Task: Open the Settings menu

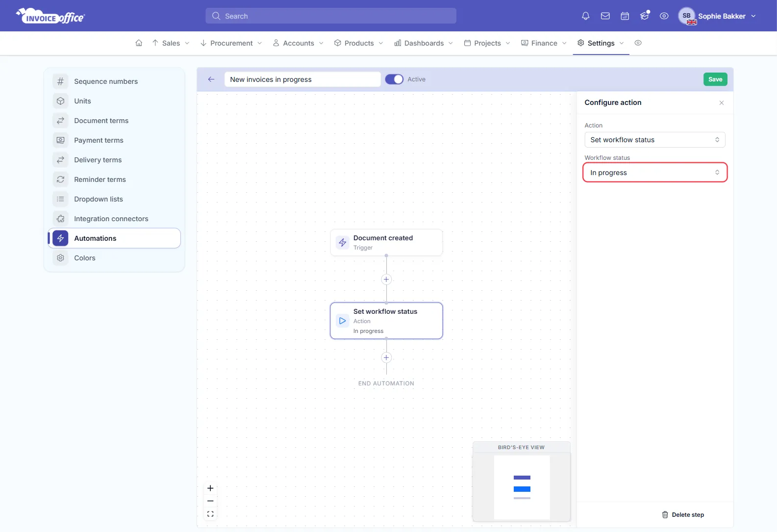Action: 601,43
